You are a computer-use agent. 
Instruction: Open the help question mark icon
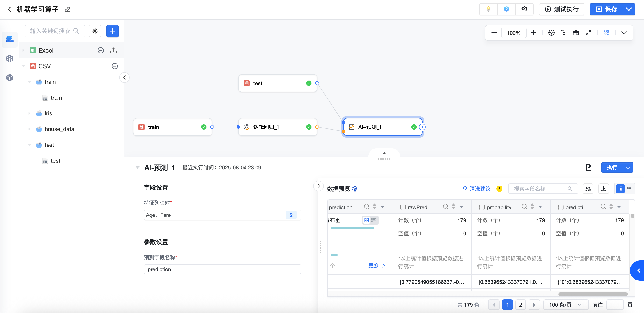tap(506, 9)
